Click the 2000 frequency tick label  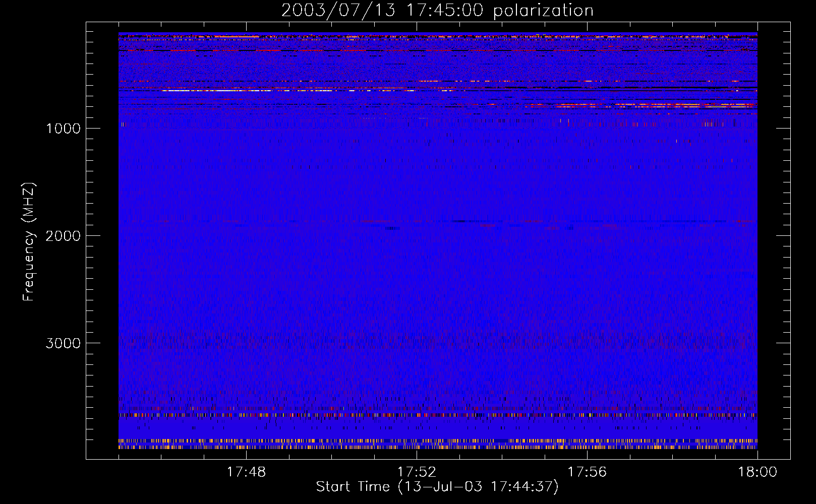click(x=63, y=236)
